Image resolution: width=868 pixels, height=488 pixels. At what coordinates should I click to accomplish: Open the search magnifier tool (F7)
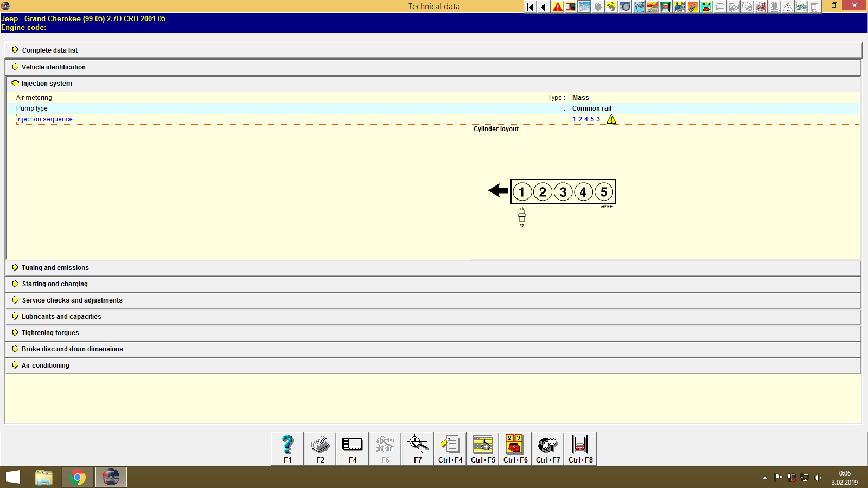[417, 448]
